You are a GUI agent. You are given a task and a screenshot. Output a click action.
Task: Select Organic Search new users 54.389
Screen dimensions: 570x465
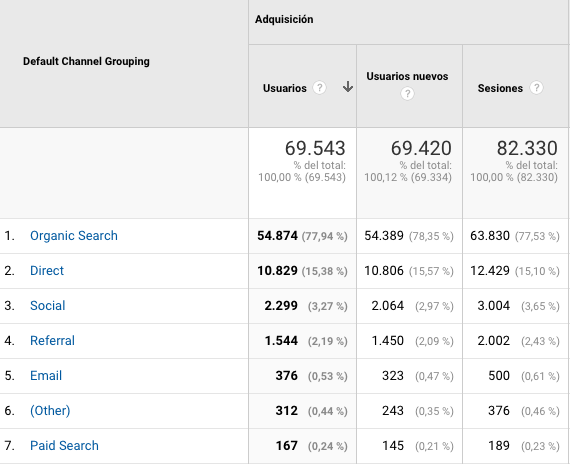pyautogui.click(x=384, y=236)
